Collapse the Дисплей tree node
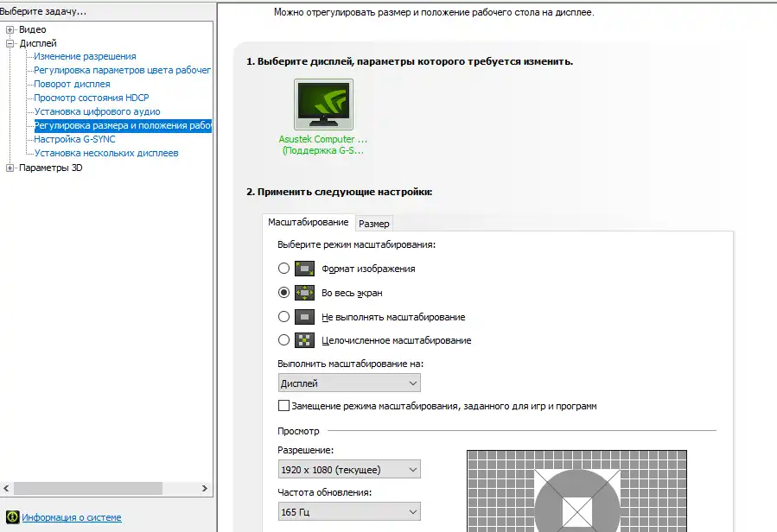 10,43
